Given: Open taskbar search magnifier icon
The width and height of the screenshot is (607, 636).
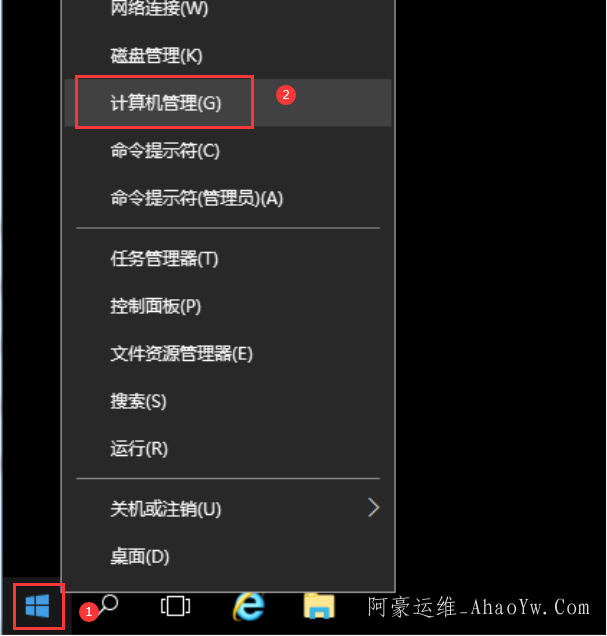Looking at the screenshot, I should click(107, 604).
